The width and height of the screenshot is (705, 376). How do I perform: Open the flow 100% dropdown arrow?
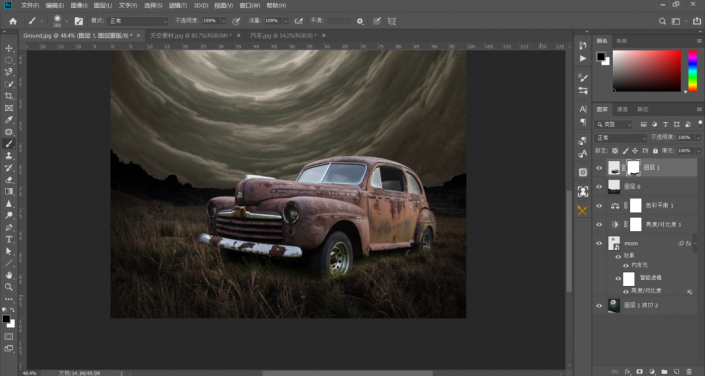286,21
